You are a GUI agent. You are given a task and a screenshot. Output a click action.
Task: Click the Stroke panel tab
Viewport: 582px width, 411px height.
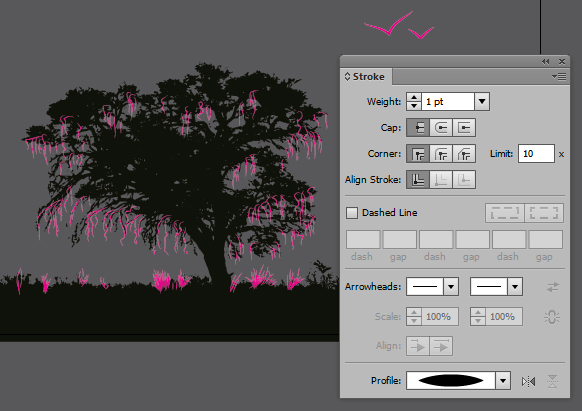(366, 76)
